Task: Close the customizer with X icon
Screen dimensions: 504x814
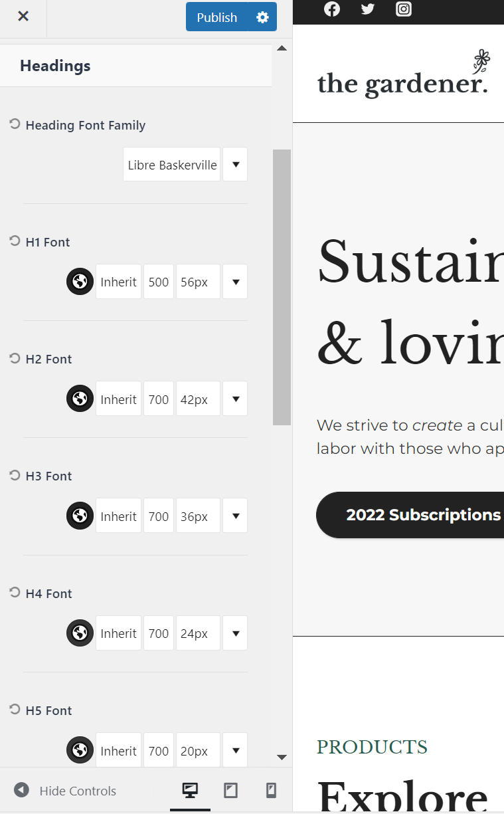Action: (23, 17)
